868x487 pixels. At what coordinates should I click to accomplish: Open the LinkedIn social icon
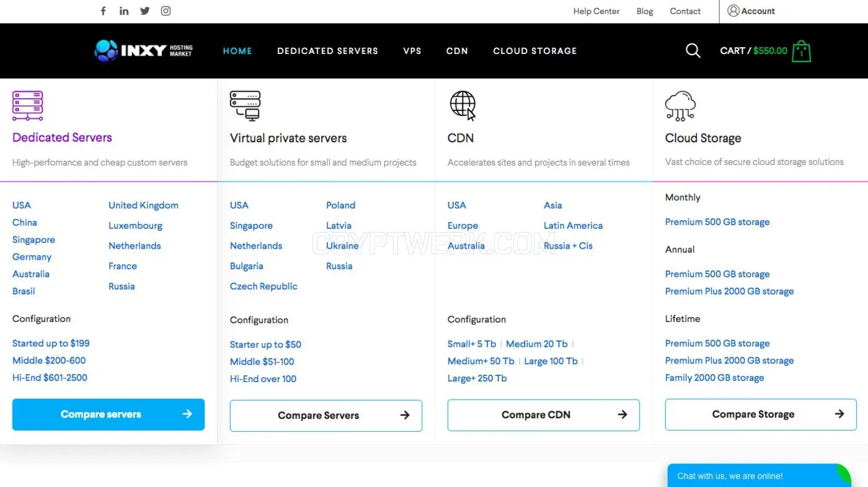(x=124, y=11)
